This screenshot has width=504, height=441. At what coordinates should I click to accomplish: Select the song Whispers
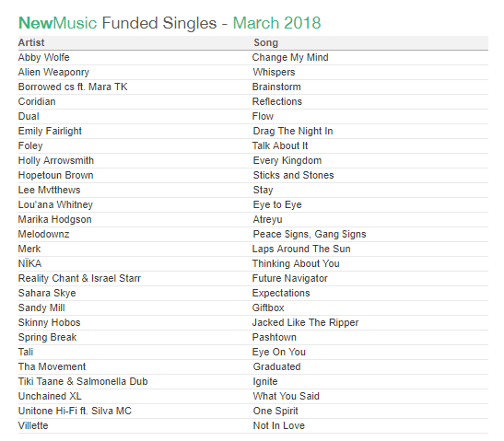point(274,72)
